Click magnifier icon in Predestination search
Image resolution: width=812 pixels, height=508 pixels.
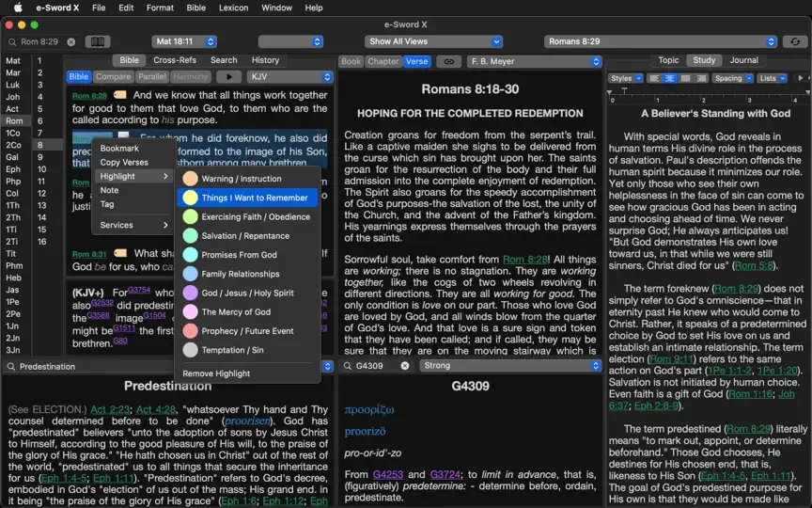pos(11,367)
